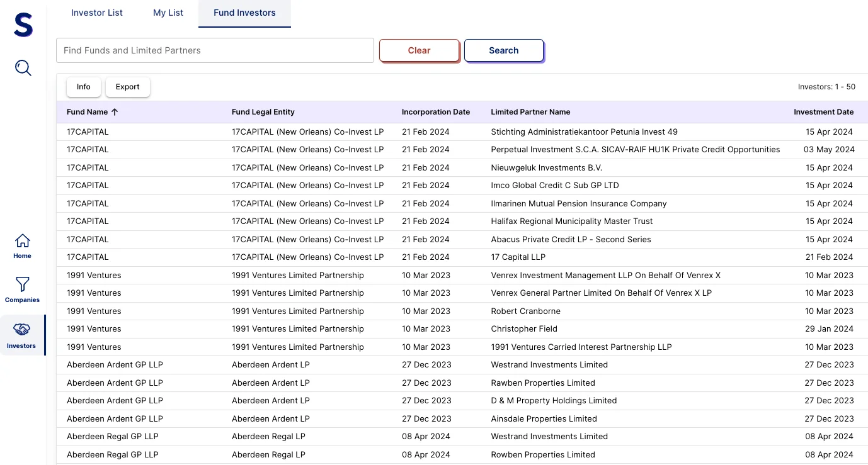Click Westrand Investments Limited in Aberdeen Ardent row
The width and height of the screenshot is (868, 465).
[x=549, y=365]
